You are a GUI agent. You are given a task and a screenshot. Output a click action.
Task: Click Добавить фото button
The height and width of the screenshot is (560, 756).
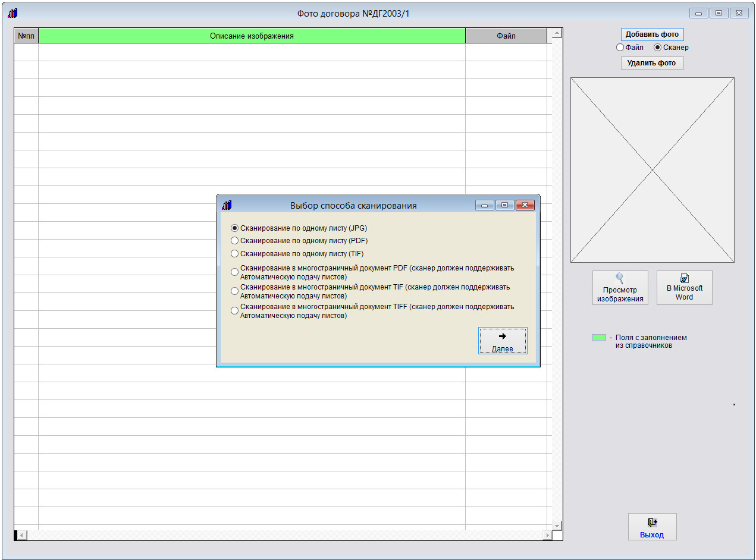click(x=652, y=34)
